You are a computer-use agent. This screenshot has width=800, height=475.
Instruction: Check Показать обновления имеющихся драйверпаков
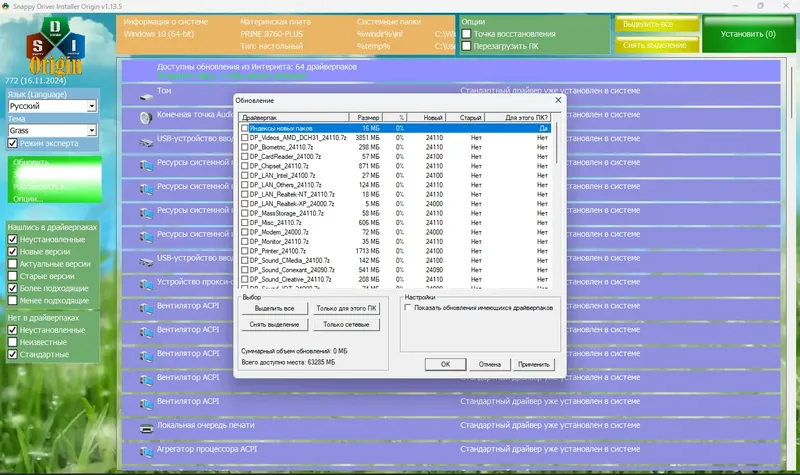point(408,308)
